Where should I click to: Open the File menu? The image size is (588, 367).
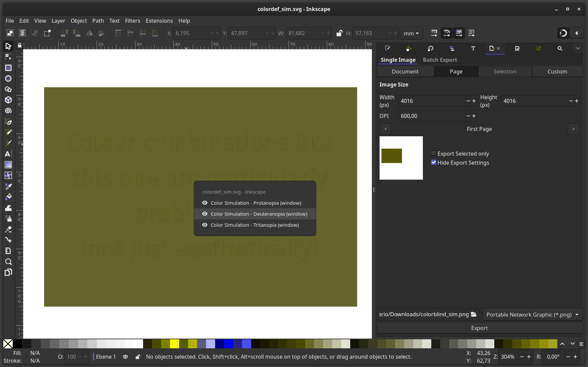[10, 21]
